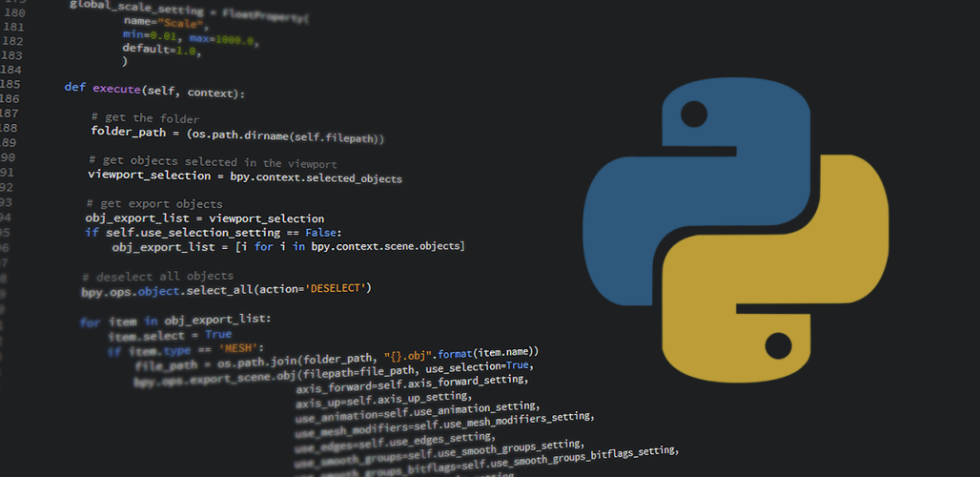Click 'axis_forward=self.axis_forward_setting,' argument
The width and height of the screenshot is (980, 477).
[x=413, y=384]
